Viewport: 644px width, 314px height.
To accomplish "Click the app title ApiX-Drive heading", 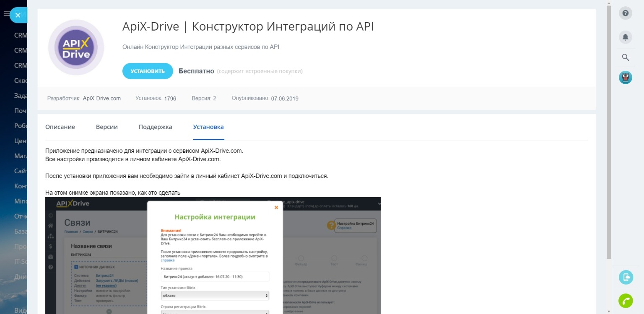I will tap(248, 27).
